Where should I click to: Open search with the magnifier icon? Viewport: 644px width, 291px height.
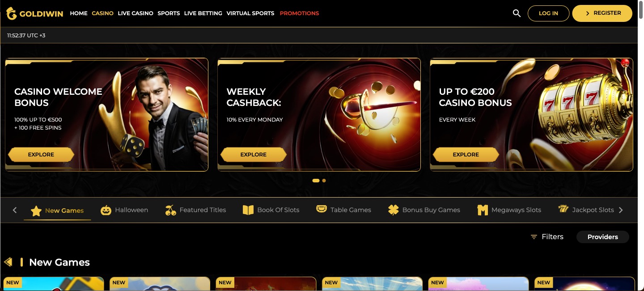coord(517,13)
